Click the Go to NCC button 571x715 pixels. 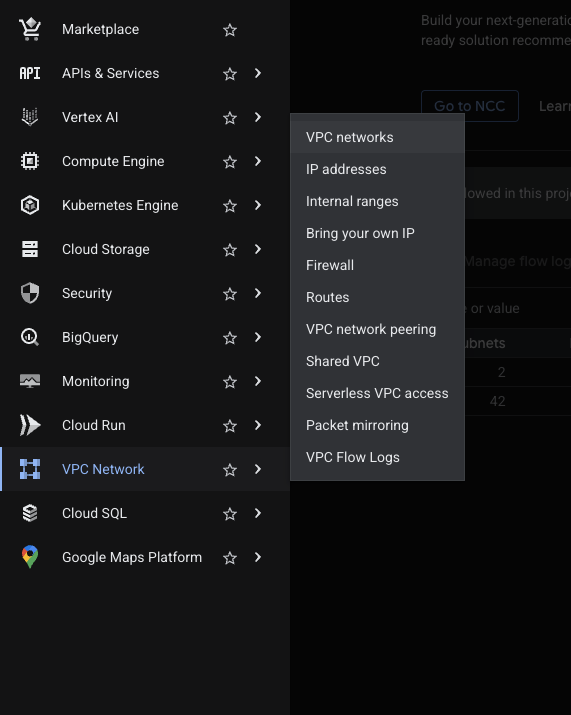(469, 106)
